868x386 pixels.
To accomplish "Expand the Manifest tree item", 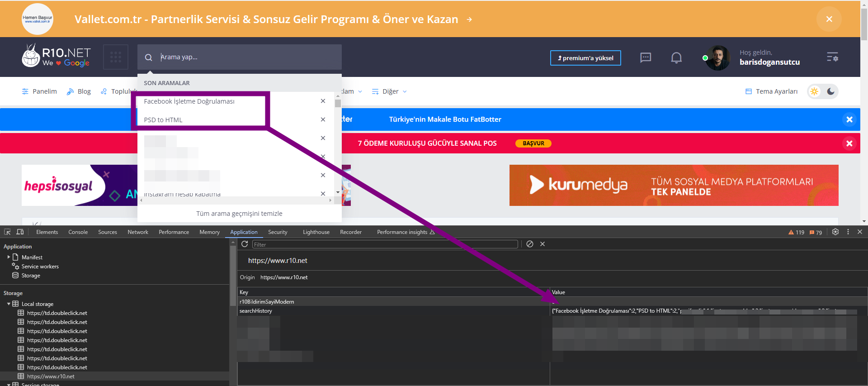I will (9, 257).
